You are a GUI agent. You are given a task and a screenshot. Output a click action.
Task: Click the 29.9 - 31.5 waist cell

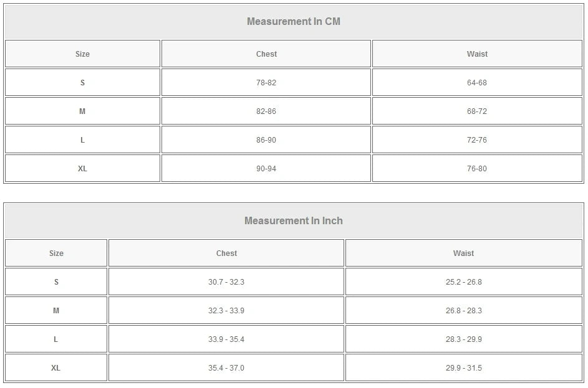pos(463,368)
